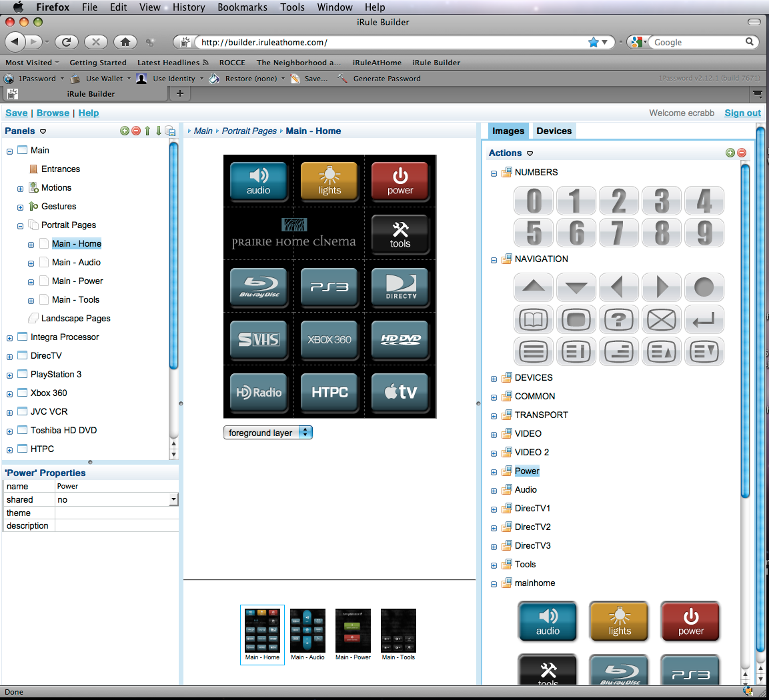Viewport: 769px width, 700px height.
Task: Pick the left arrow navigation image
Action: 619,287
